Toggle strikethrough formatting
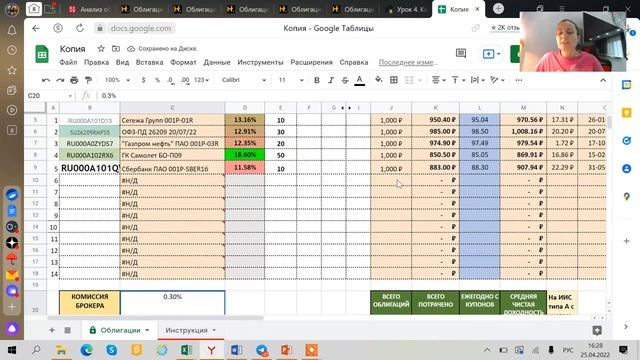Screen dimensions: 640x360 pyautogui.click(x=345, y=80)
